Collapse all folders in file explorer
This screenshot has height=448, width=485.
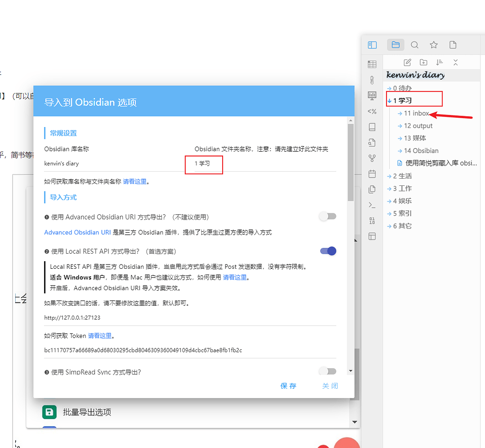pos(455,63)
